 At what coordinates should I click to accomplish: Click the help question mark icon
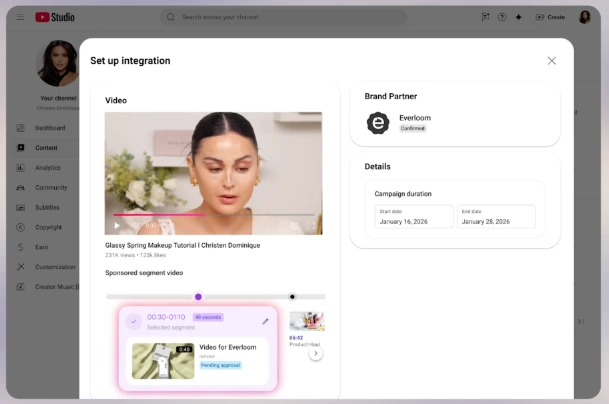tap(502, 17)
